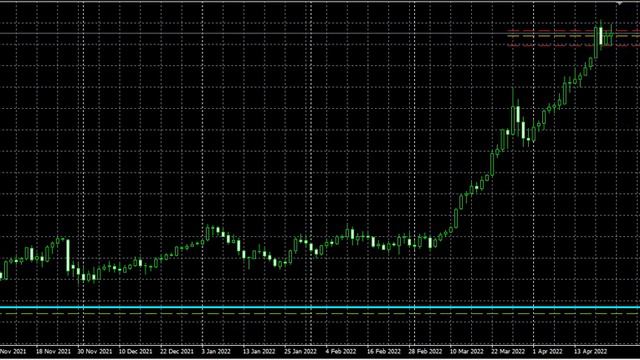The height and width of the screenshot is (360, 640).
Task: Select the upper red dashed level line
Action: pos(573,30)
